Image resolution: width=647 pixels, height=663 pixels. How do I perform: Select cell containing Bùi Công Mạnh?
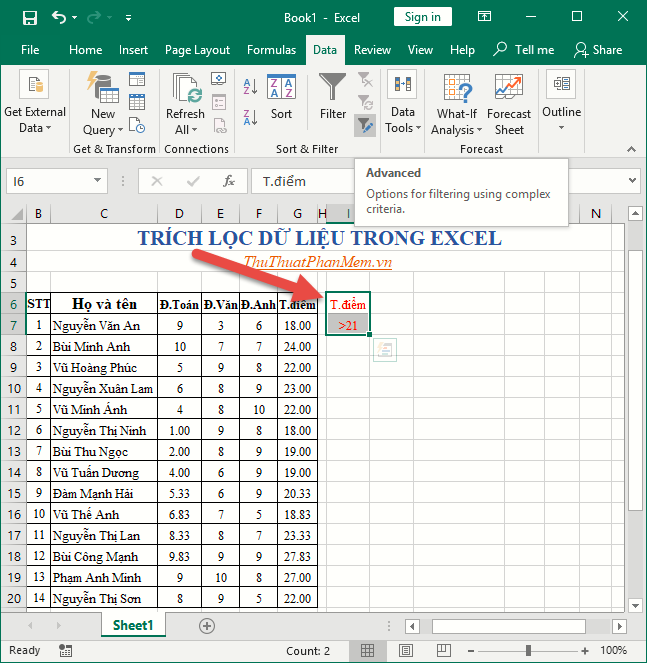tap(104, 556)
